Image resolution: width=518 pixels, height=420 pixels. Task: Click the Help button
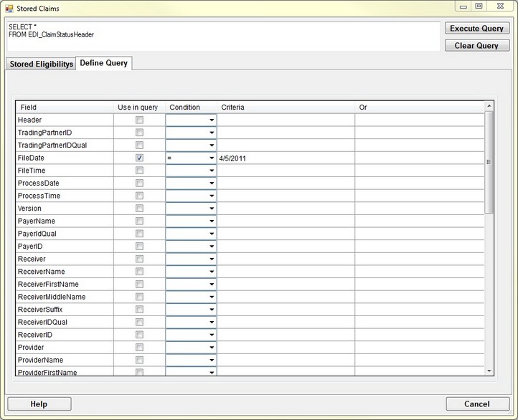39,404
